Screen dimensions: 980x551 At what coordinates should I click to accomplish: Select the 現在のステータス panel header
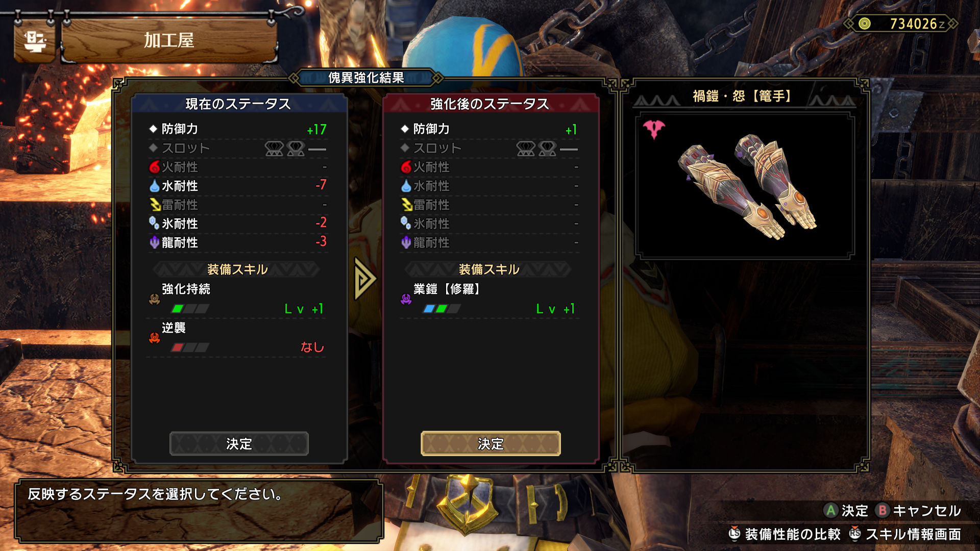pos(239,104)
